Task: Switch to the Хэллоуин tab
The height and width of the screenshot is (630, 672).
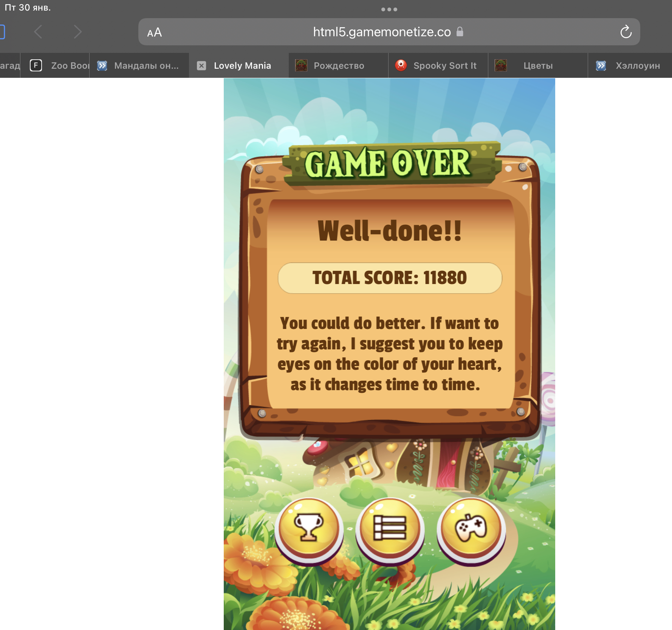Action: click(x=630, y=66)
